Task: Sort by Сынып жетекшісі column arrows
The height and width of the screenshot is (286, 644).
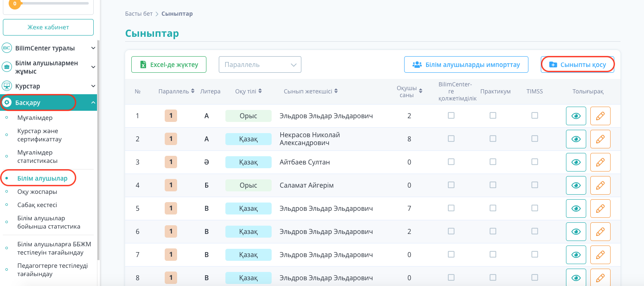Action: tap(336, 91)
